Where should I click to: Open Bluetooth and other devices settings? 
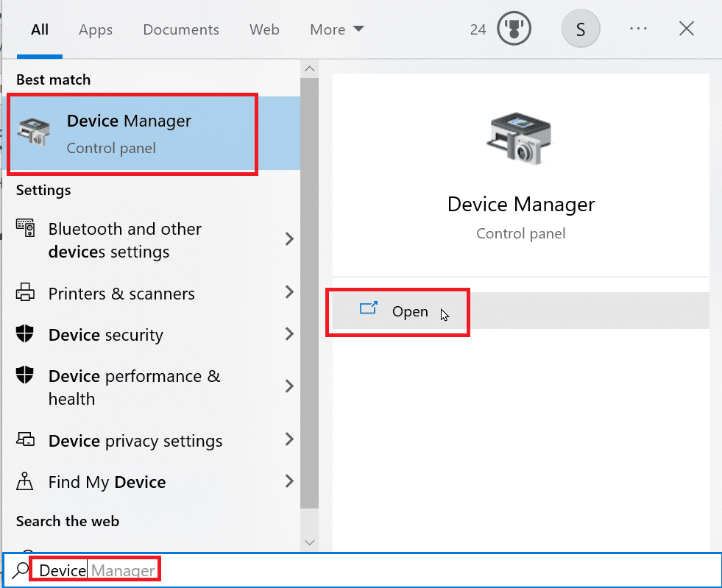click(152, 240)
